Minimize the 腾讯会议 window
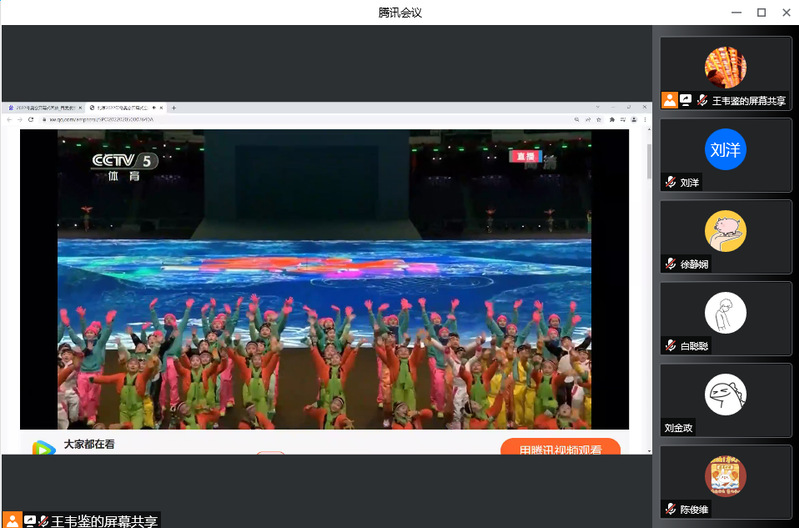This screenshot has width=799, height=528. [736, 12]
